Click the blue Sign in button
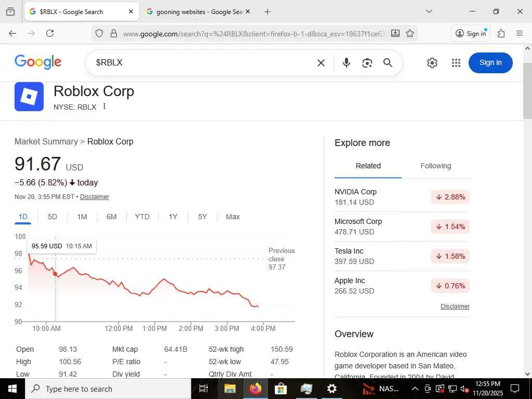Screen dimensions: 532x399 click(490, 63)
